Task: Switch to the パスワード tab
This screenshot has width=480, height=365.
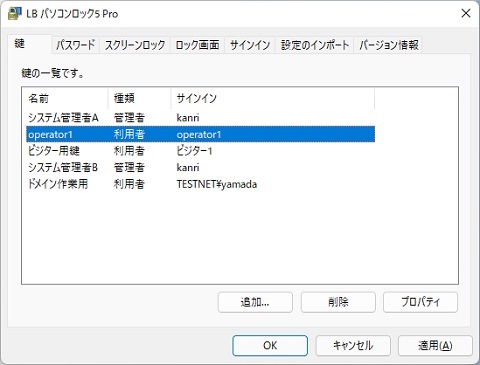Action: 76,45
